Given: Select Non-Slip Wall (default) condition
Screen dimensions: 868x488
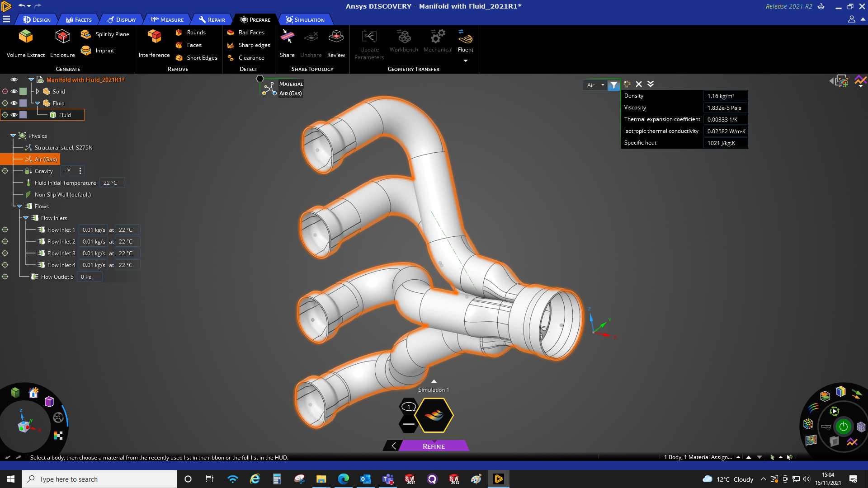Looking at the screenshot, I should pyautogui.click(x=63, y=194).
